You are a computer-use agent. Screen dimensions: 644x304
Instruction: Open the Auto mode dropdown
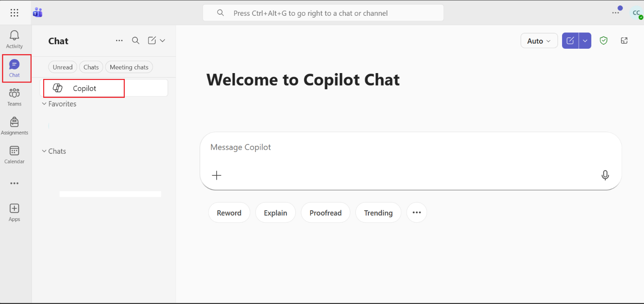point(539,41)
